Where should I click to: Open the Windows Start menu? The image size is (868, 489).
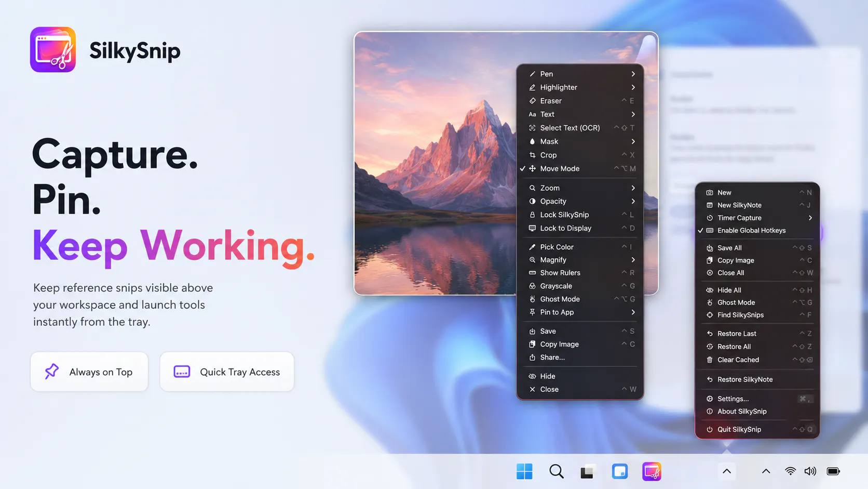pos(524,471)
